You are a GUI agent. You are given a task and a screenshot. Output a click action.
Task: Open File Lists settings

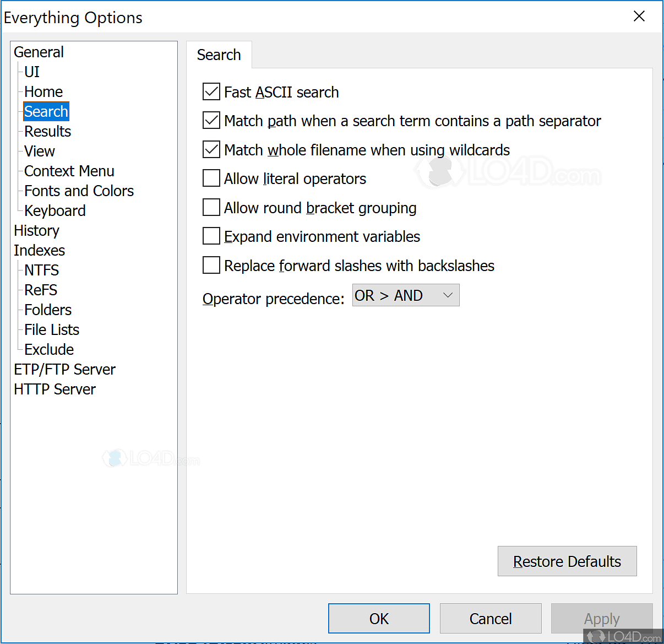(52, 329)
